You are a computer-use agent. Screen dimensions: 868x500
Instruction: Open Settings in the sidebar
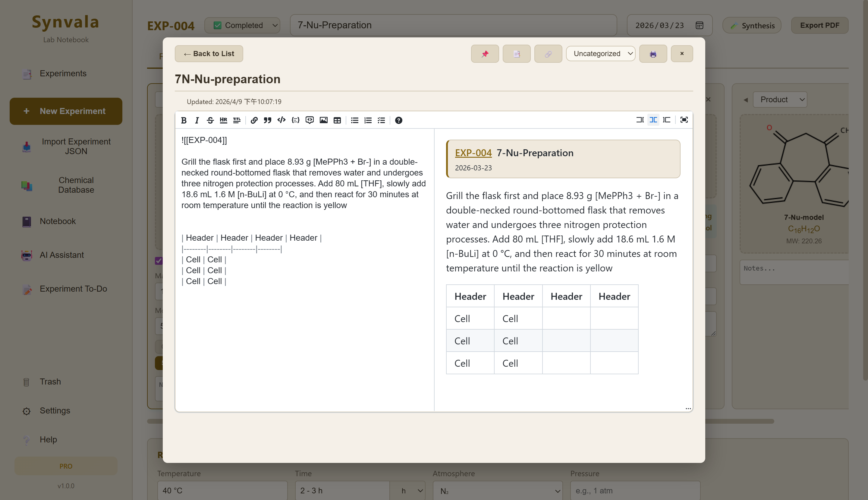[66, 411]
